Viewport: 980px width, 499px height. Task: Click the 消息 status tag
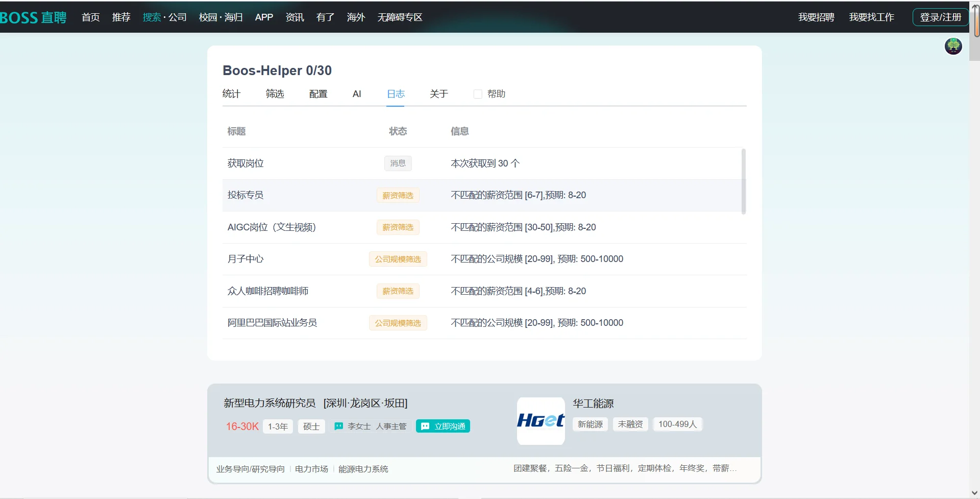[398, 163]
